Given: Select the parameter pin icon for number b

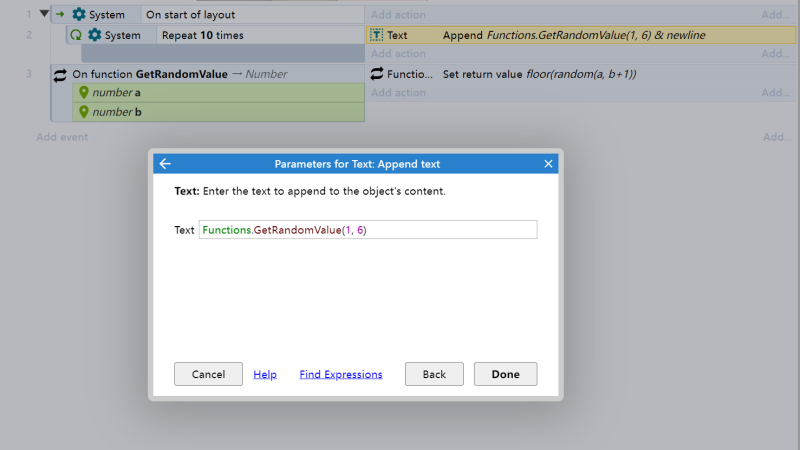Looking at the screenshot, I should (x=84, y=112).
